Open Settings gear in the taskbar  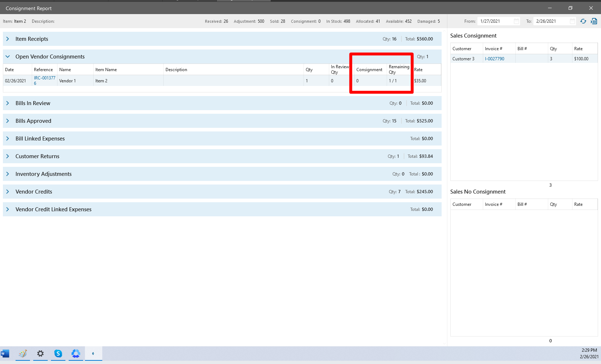click(x=40, y=354)
